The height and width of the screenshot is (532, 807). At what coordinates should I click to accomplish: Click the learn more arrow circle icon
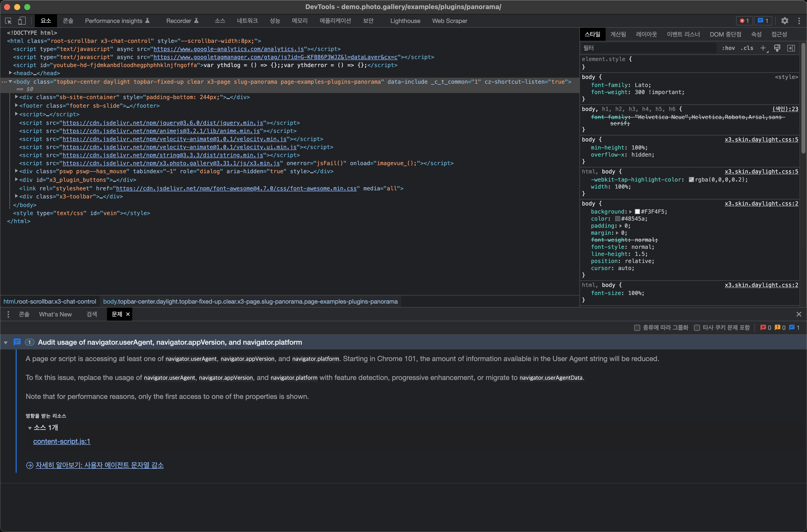[x=30, y=465]
